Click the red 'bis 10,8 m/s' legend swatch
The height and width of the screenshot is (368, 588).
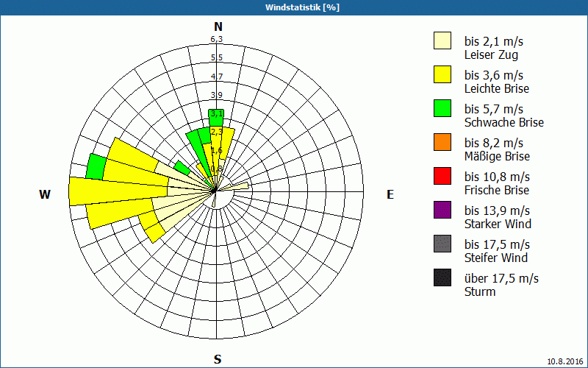click(442, 176)
